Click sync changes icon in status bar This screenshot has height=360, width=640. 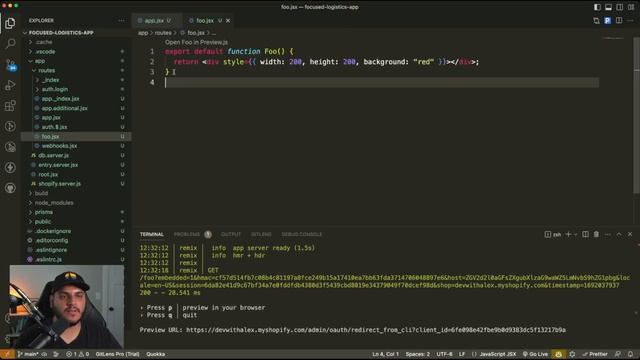44,354
